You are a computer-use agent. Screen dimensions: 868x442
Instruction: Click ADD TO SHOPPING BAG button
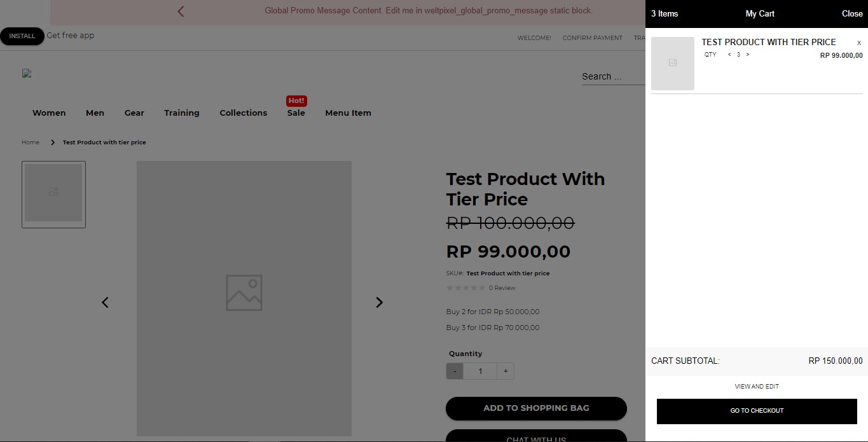pos(536,408)
